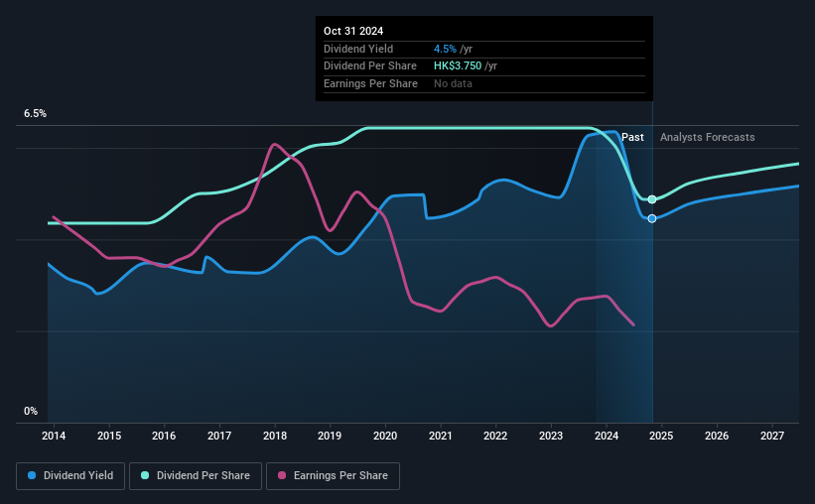Viewport: 815px width, 504px height.
Task: Toggle the Dividend Yield legend button
Action: pyautogui.click(x=70, y=476)
